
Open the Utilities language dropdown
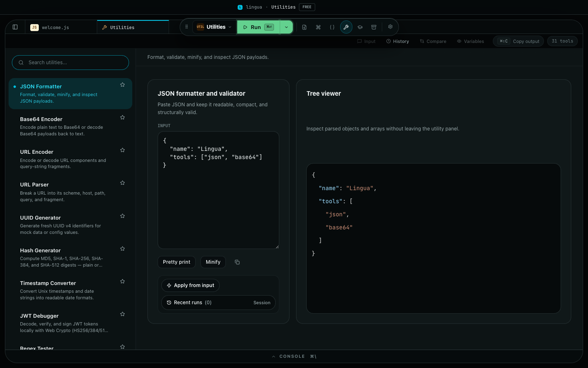pos(214,27)
